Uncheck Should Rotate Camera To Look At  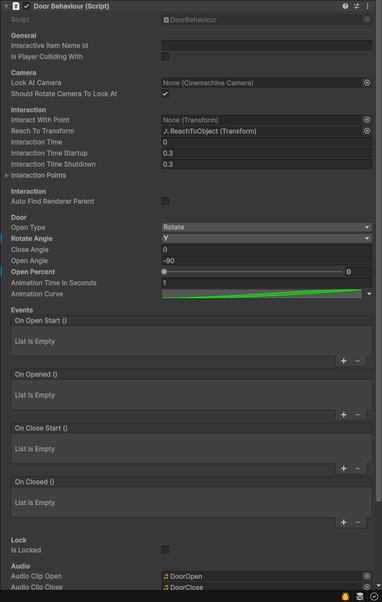pos(165,94)
